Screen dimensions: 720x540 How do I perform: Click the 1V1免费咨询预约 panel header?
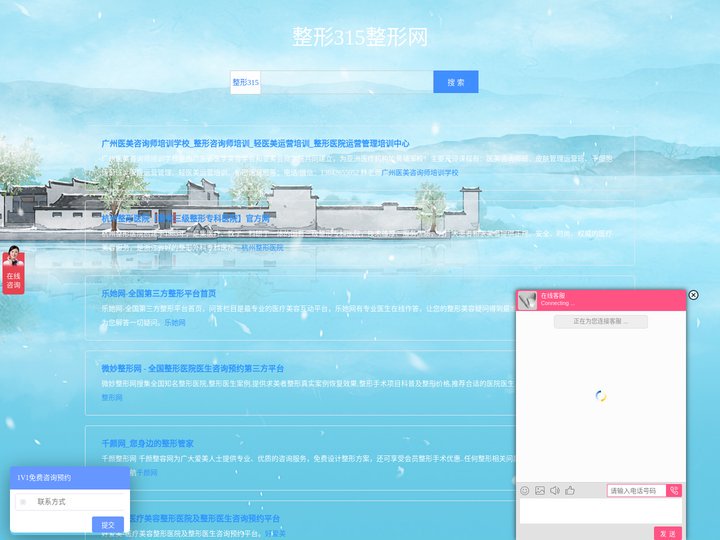pos(70,478)
